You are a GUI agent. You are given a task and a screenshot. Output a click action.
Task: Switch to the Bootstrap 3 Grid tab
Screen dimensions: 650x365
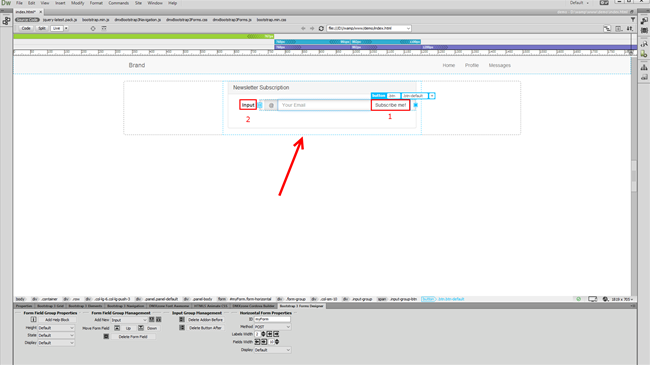click(x=51, y=306)
